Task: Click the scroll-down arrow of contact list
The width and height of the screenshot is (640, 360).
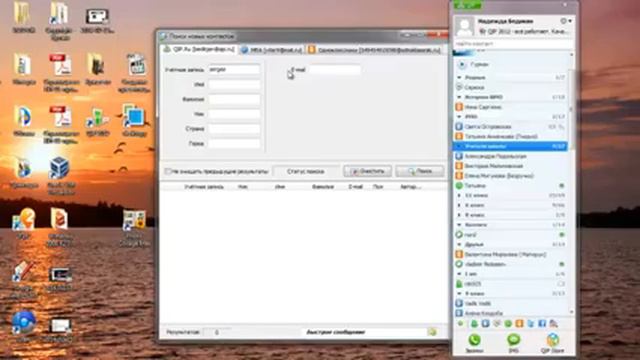Action: point(571,312)
